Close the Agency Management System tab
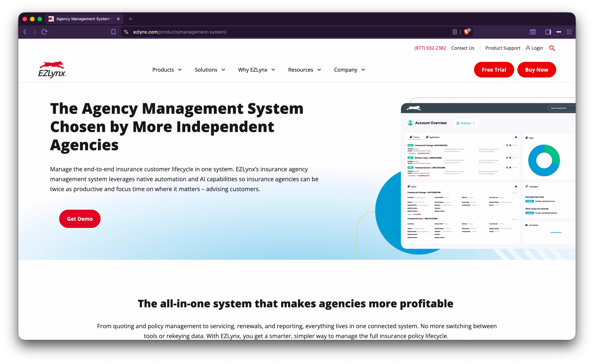This screenshot has height=364, width=594. pos(118,19)
